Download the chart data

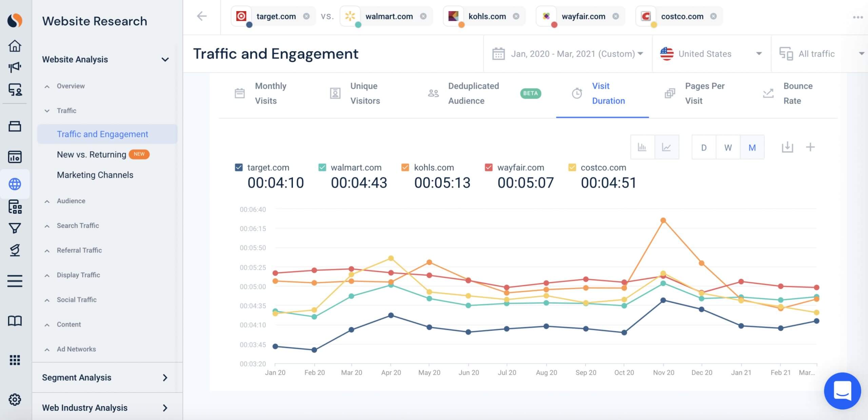(x=787, y=147)
